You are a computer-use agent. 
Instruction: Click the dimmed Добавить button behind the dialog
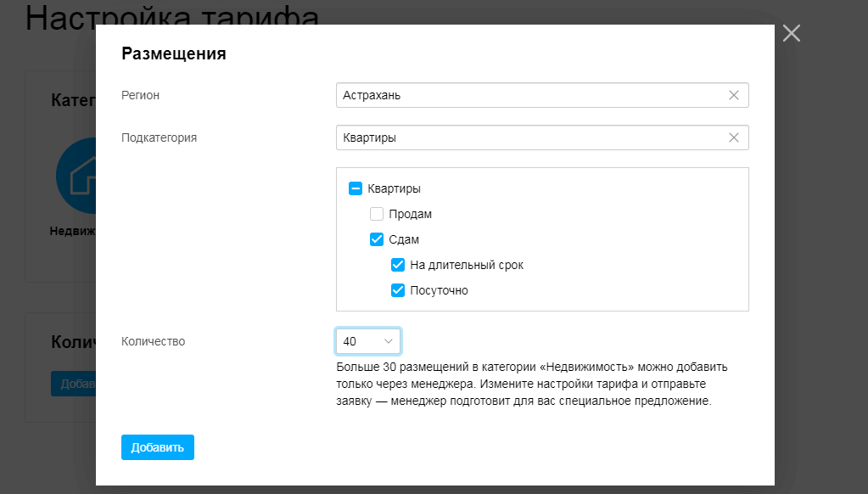pos(73,384)
